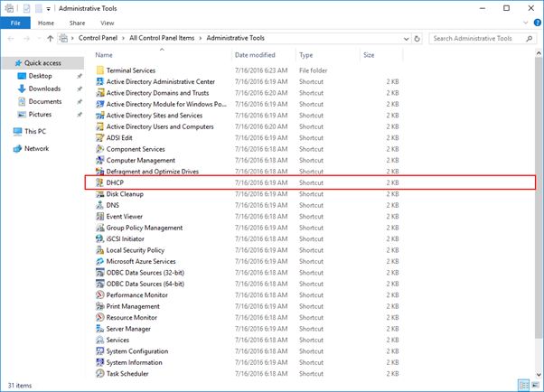Expand the ribbon with the chevron
The height and width of the screenshot is (392, 544).
point(526,23)
